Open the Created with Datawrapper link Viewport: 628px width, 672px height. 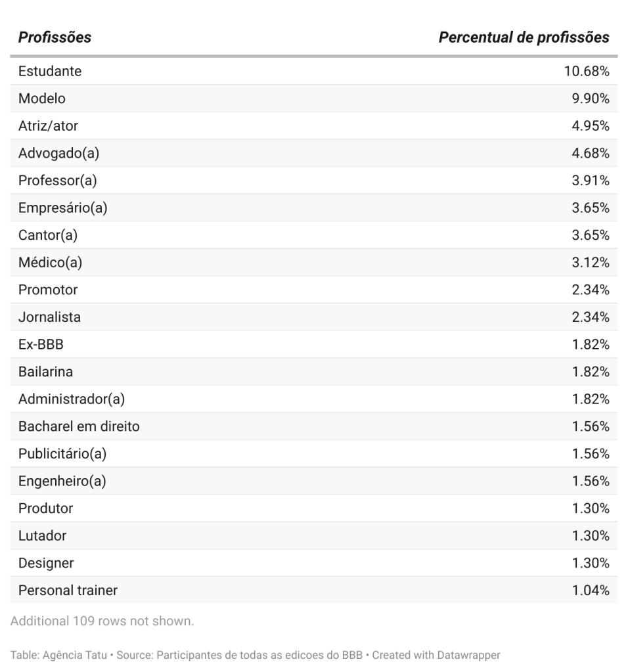point(453,655)
